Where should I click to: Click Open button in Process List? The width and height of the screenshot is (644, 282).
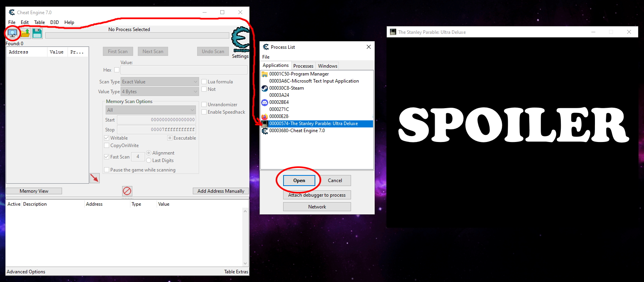[299, 181]
